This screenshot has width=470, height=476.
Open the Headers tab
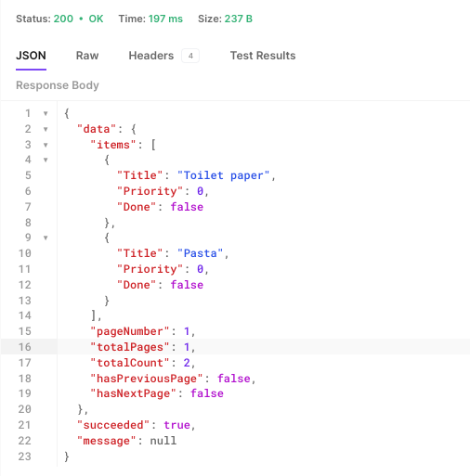pos(151,56)
